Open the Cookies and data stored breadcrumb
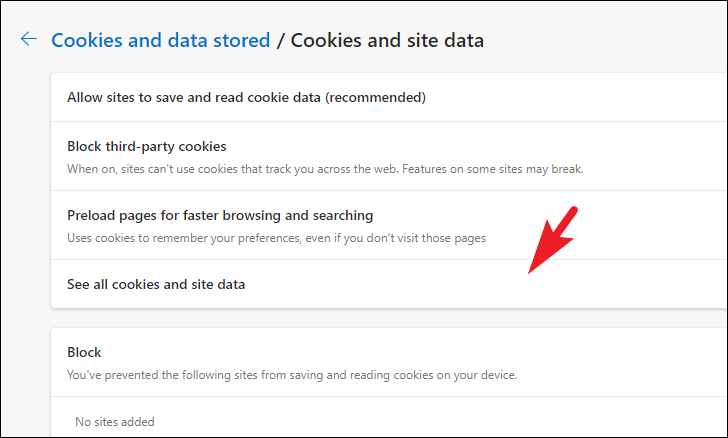This screenshot has width=728, height=438. [x=160, y=40]
